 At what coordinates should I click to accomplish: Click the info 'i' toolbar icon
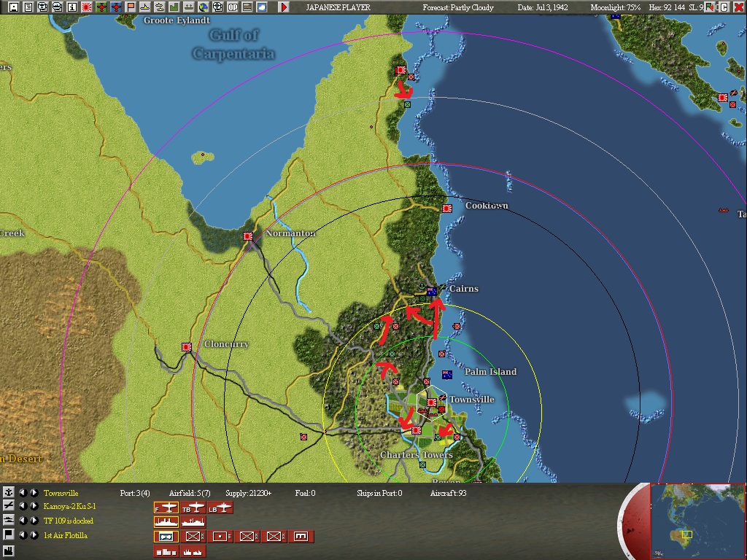(72, 7)
